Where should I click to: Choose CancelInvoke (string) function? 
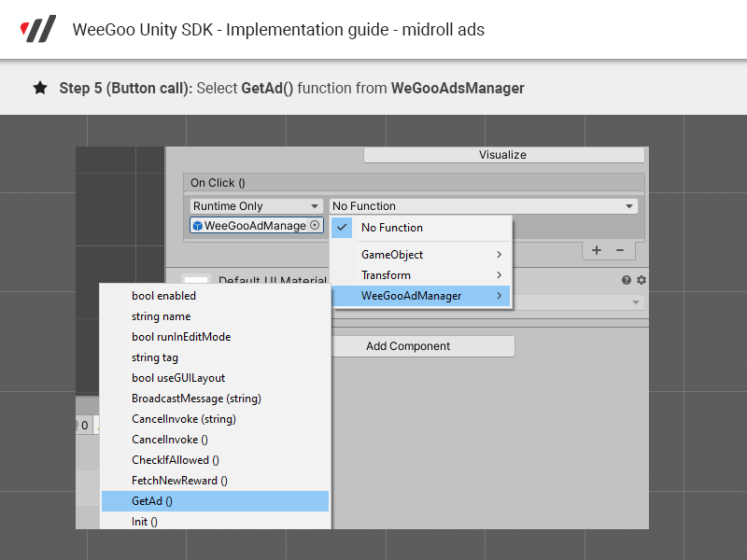(x=216, y=418)
